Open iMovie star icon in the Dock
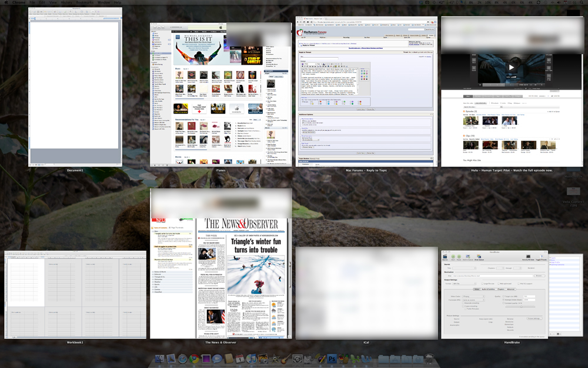588x368 pixels. pyautogui.click(x=275, y=359)
